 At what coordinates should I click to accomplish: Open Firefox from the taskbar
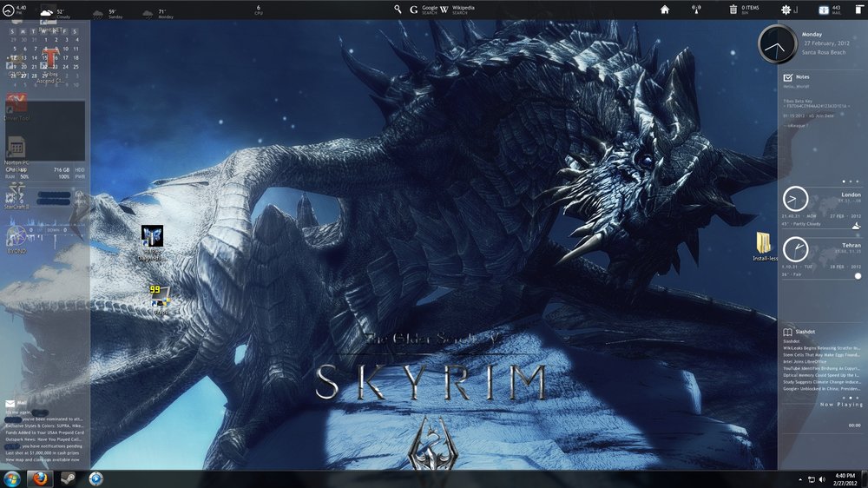click(40, 478)
